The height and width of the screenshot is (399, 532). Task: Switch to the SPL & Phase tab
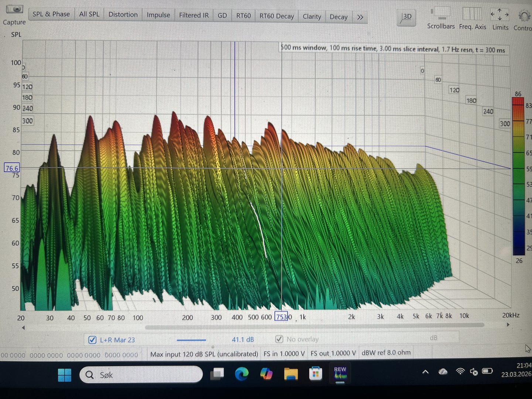tap(51, 14)
